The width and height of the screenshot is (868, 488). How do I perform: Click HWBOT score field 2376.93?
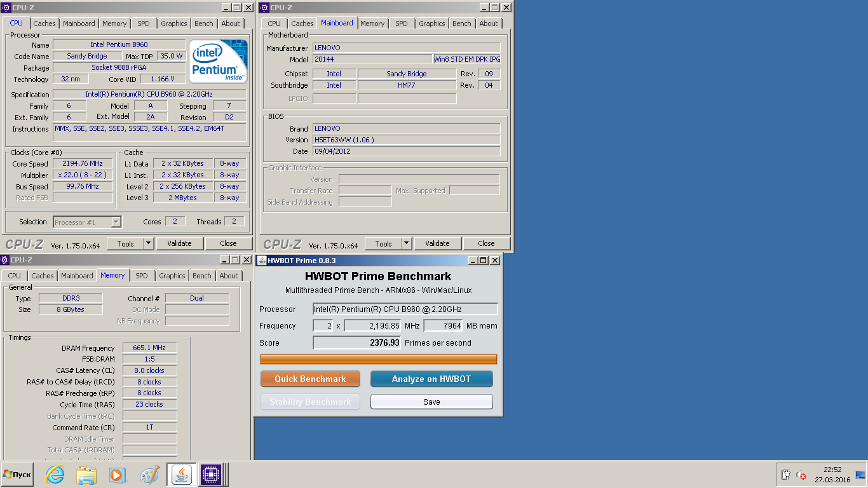click(x=357, y=342)
